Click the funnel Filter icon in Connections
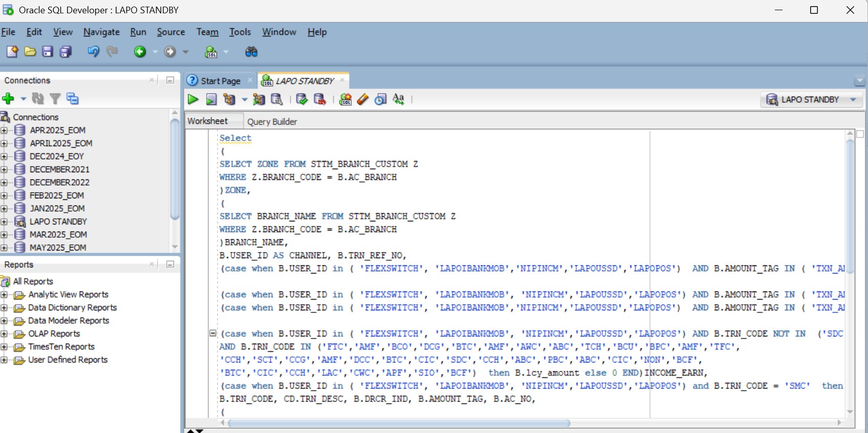The height and width of the screenshot is (433, 868). point(55,99)
